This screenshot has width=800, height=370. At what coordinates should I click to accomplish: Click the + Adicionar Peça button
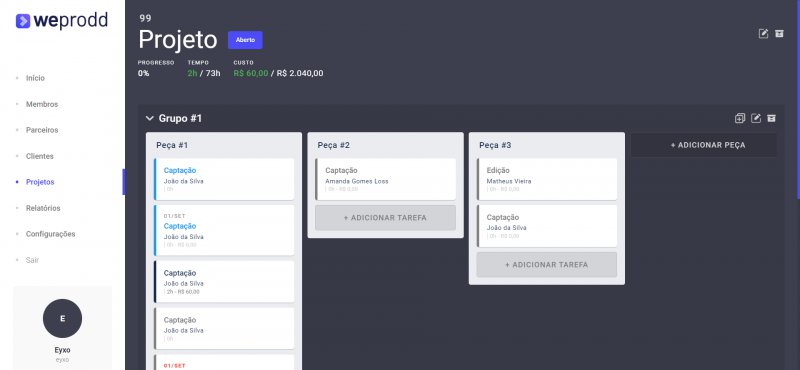pyautogui.click(x=704, y=145)
